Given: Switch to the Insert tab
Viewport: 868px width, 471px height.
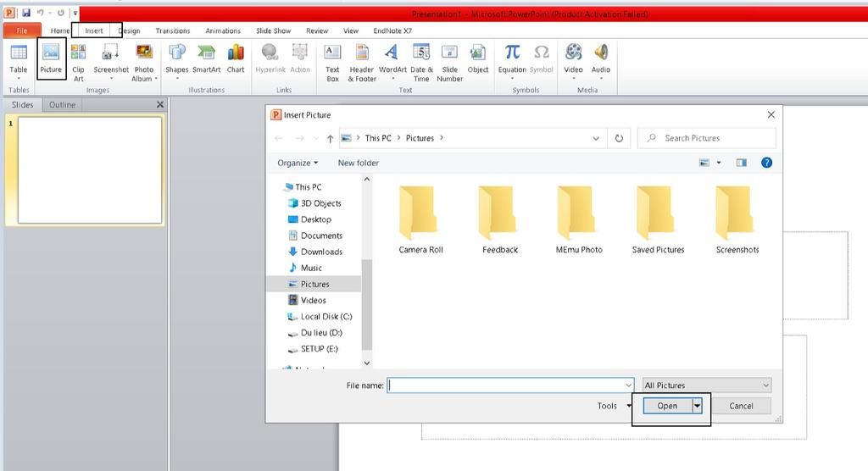Looking at the screenshot, I should tap(94, 30).
